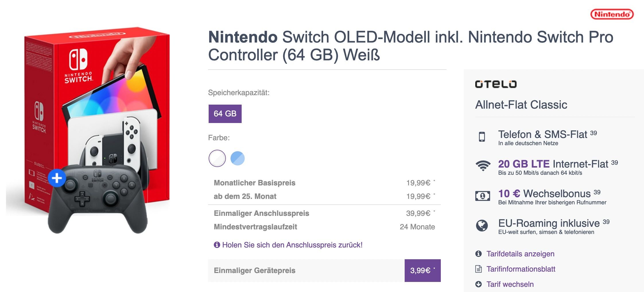Open Tarifdetails anzeigen link

click(520, 254)
